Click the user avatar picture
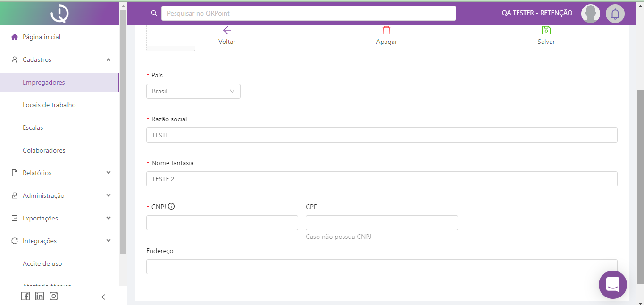This screenshot has width=644, height=305. (x=590, y=14)
